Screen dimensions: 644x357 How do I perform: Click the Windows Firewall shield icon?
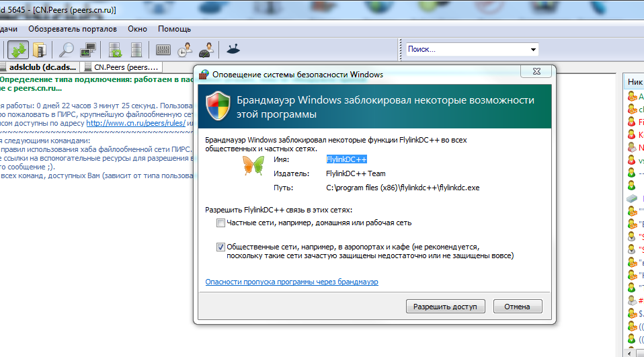[x=218, y=106]
